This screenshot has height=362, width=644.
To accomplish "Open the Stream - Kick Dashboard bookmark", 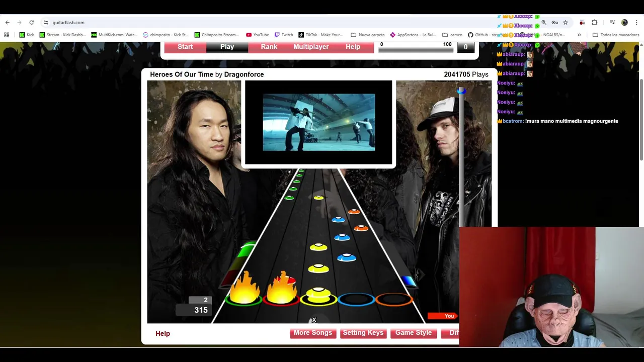I will tap(62, 35).
